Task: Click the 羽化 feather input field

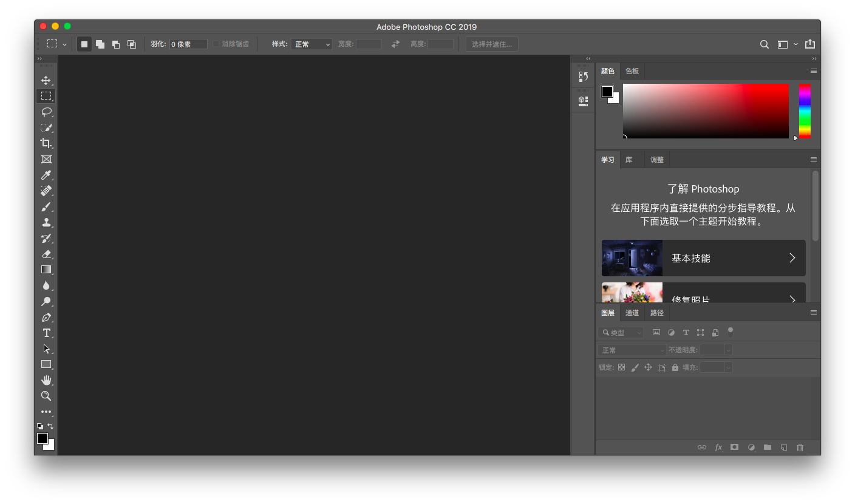Action: tap(188, 44)
